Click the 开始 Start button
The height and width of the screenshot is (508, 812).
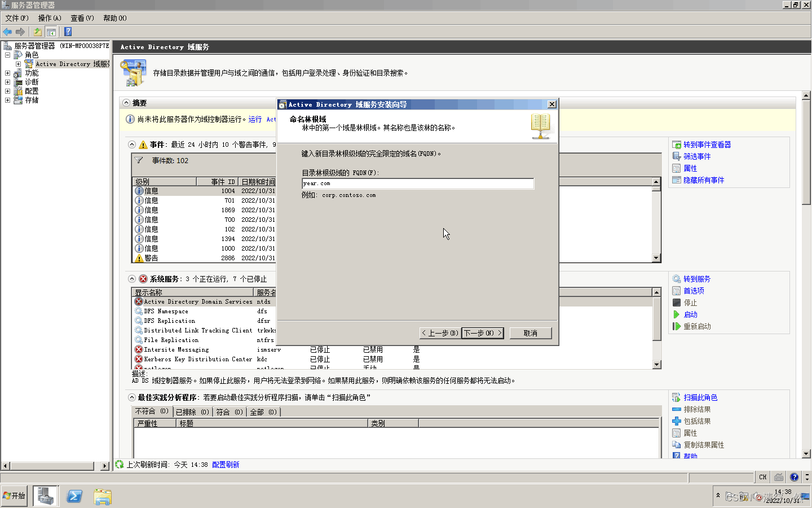(14, 496)
